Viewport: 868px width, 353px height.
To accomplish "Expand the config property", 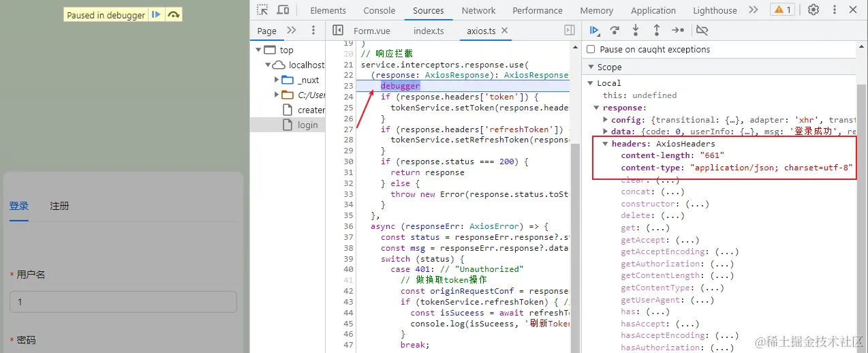I will point(606,119).
